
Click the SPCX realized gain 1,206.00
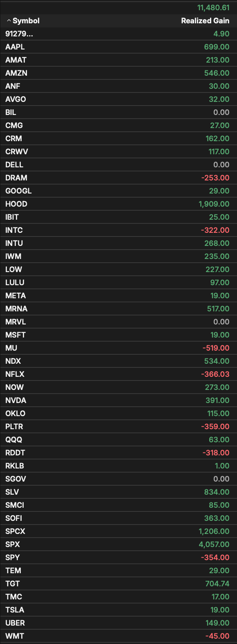pos(214,531)
